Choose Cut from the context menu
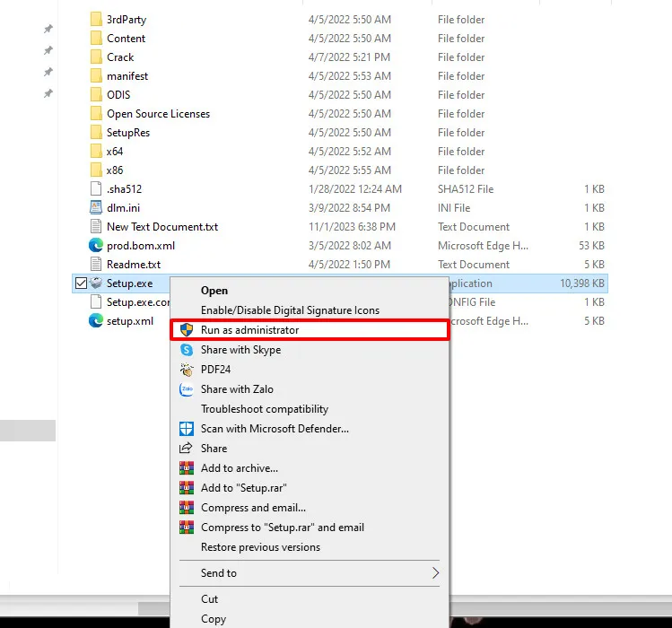 click(x=210, y=599)
